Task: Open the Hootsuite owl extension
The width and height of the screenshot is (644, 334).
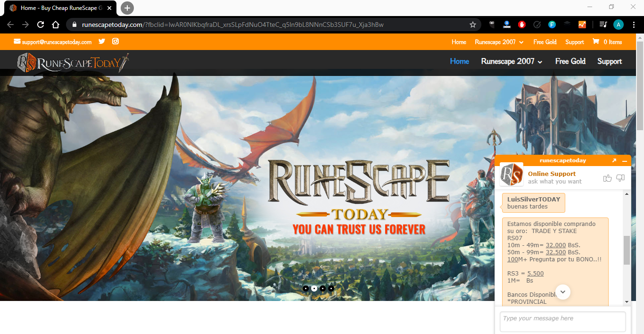Action: tap(492, 25)
